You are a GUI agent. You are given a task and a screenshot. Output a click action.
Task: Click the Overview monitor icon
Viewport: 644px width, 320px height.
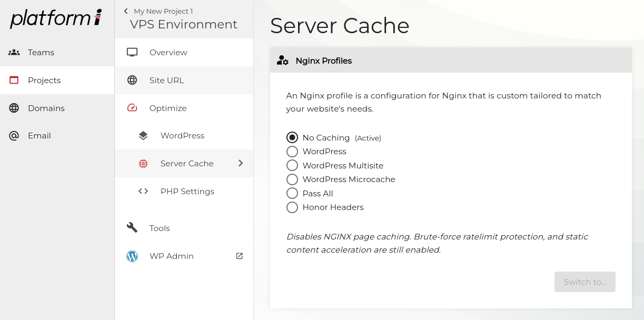tap(132, 53)
